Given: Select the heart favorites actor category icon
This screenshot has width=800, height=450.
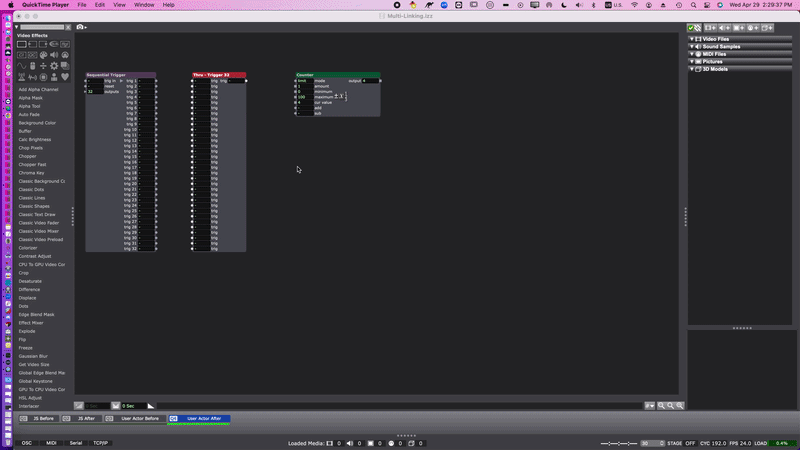Looking at the screenshot, I should pyautogui.click(x=65, y=77).
